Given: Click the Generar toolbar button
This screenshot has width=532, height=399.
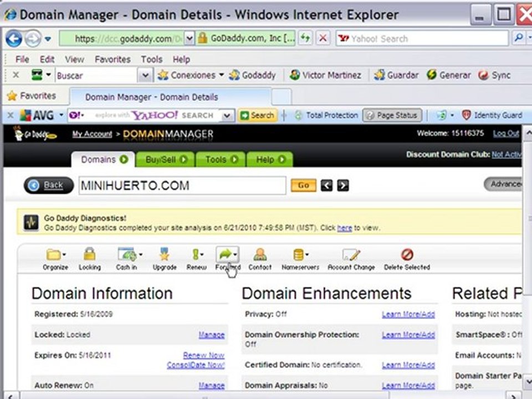Looking at the screenshot, I should tap(448, 75).
